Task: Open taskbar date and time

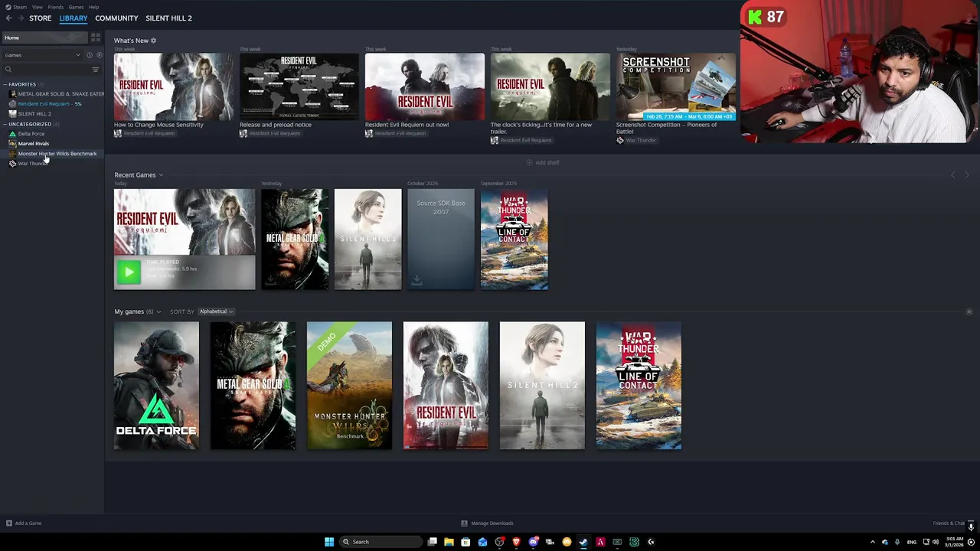Action: click(x=955, y=542)
